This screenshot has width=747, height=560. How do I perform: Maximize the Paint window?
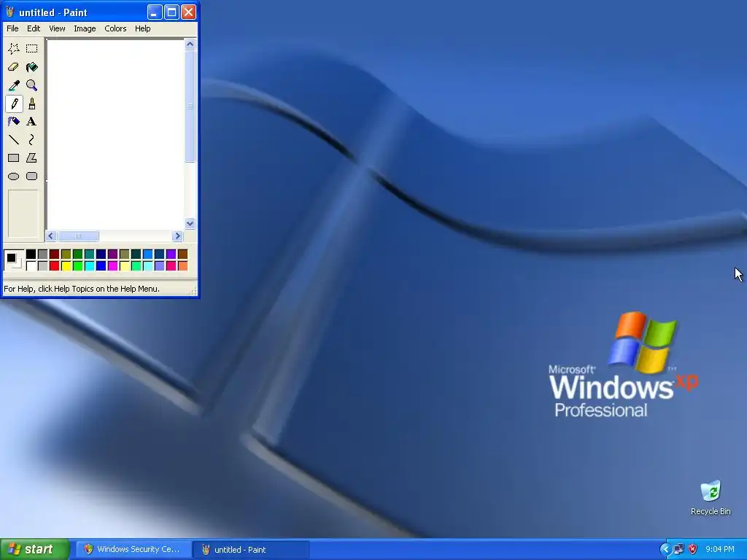click(171, 12)
